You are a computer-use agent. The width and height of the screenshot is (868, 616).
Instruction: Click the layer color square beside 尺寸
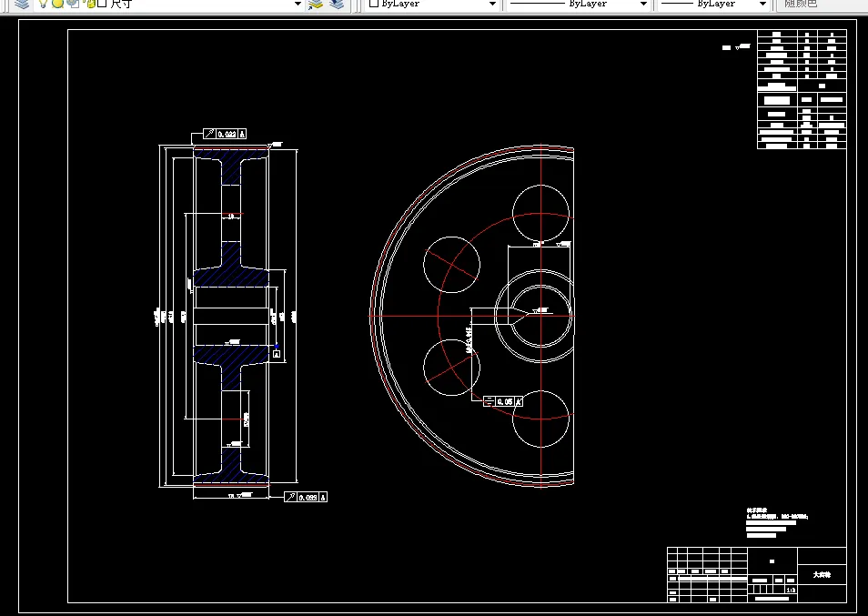click(x=102, y=4)
